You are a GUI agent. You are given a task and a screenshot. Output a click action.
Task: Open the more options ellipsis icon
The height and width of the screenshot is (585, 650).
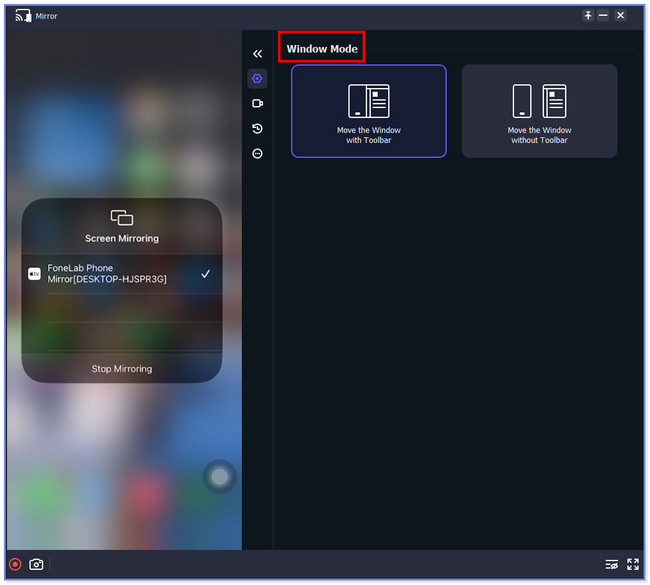coord(257,154)
